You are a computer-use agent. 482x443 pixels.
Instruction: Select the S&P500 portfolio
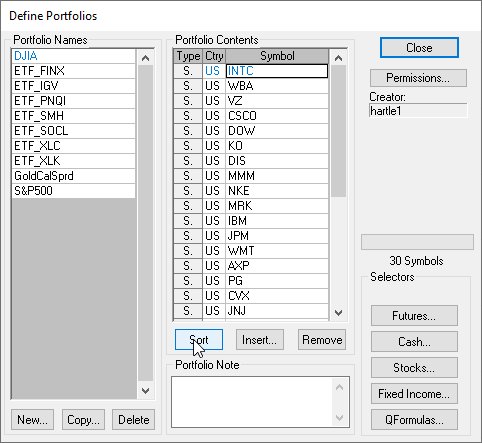point(74,191)
